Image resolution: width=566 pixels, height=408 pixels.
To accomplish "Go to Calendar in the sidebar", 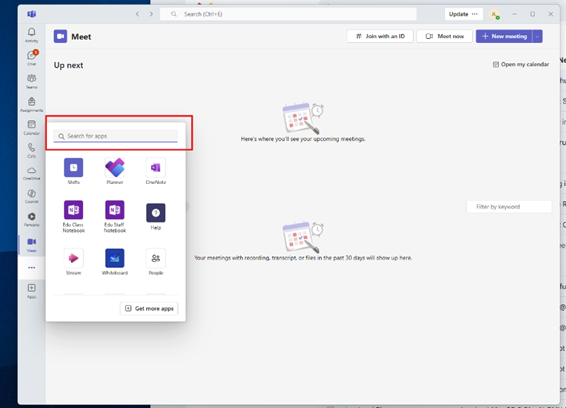I will pos(32,127).
